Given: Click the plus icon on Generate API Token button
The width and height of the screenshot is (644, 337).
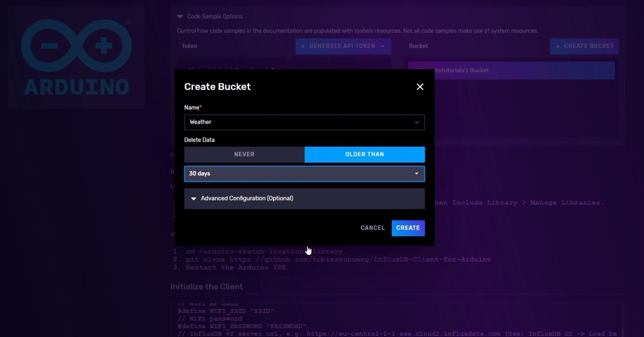Looking at the screenshot, I should pos(303,46).
